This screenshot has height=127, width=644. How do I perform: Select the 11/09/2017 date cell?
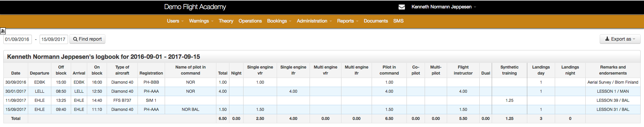click(x=16, y=100)
